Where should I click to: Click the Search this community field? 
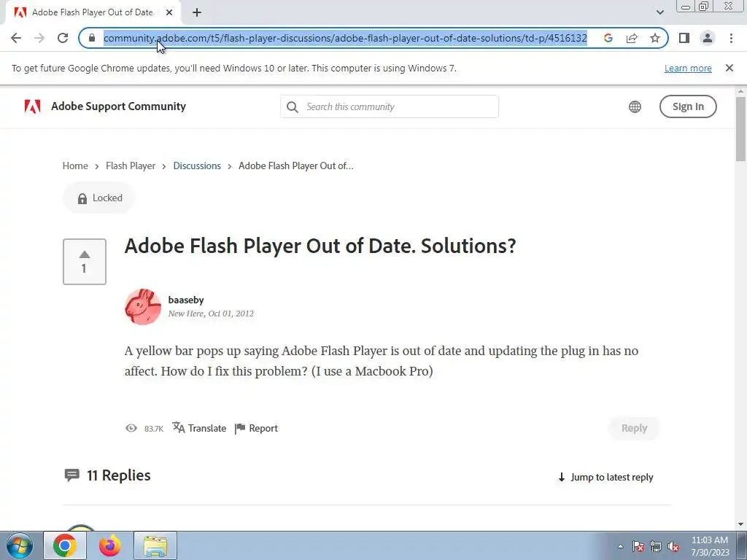click(390, 106)
